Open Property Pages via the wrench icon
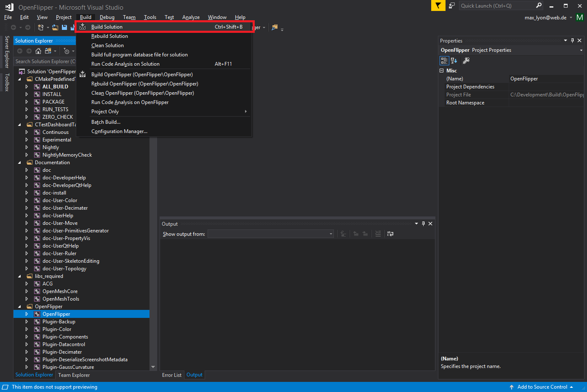The image size is (587, 392). coord(467,60)
